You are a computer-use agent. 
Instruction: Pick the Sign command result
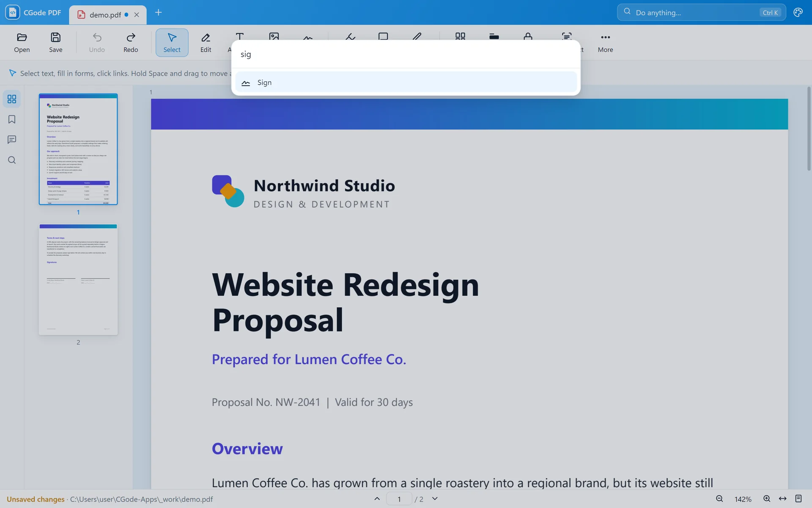(406, 83)
